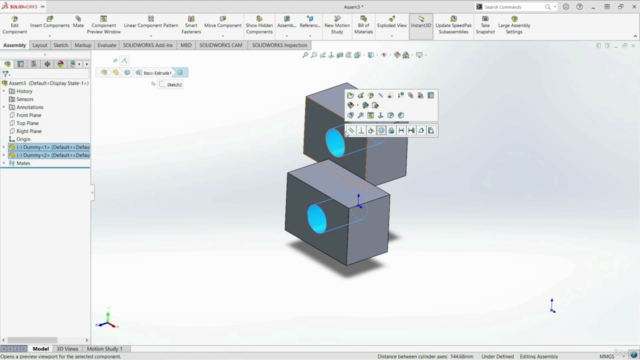Screen dimensions: 640x360
Task: Click the Sketch2 breadcrumb item
Action: click(x=171, y=84)
